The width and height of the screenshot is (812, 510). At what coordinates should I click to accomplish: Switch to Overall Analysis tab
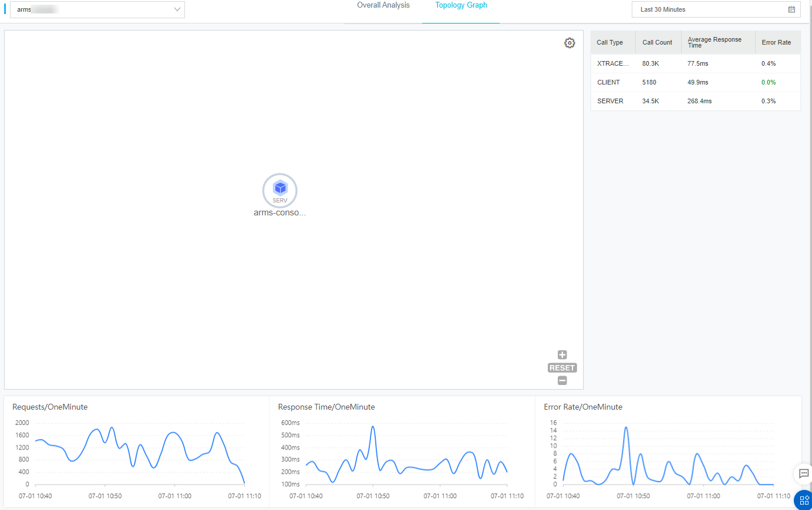(383, 5)
